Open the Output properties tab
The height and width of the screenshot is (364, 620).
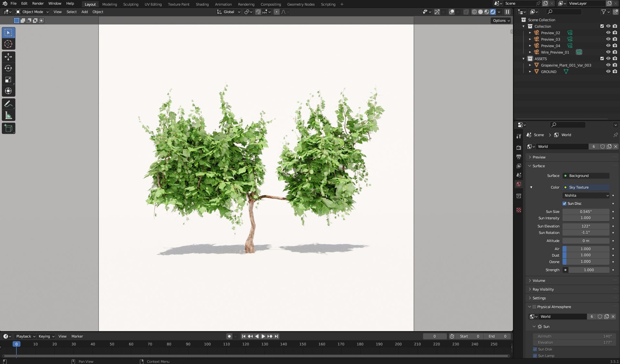tap(519, 157)
